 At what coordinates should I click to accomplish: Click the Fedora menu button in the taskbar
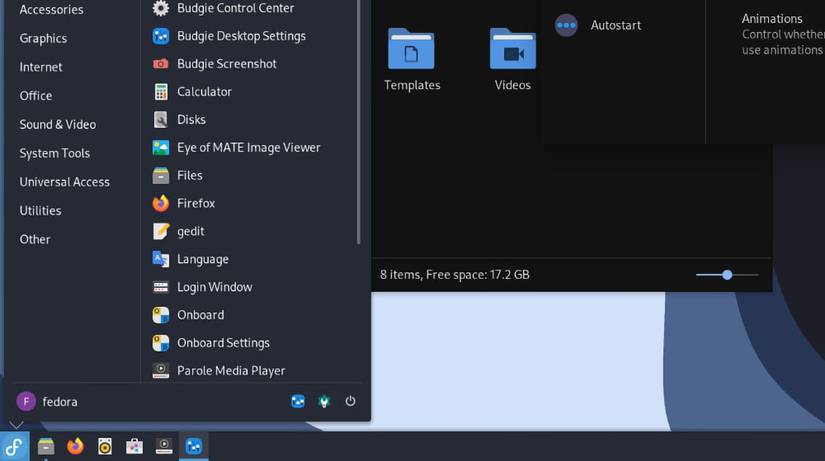coord(14,446)
